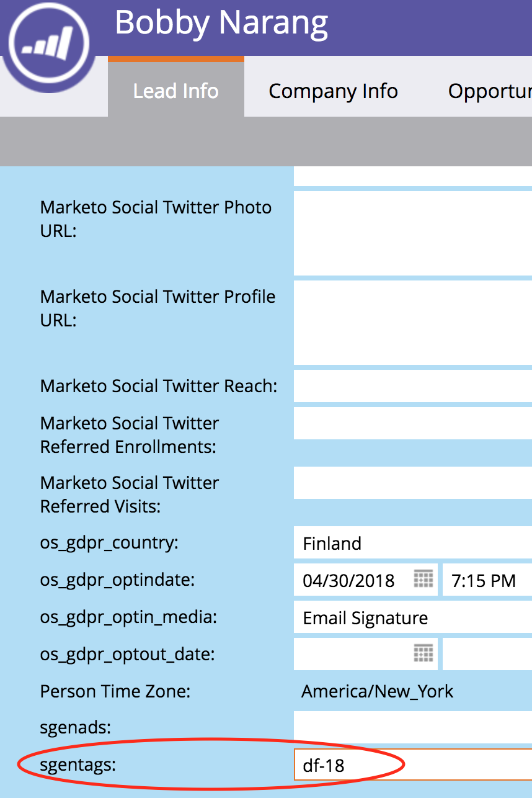Select the Opportunity tab

[x=490, y=91]
